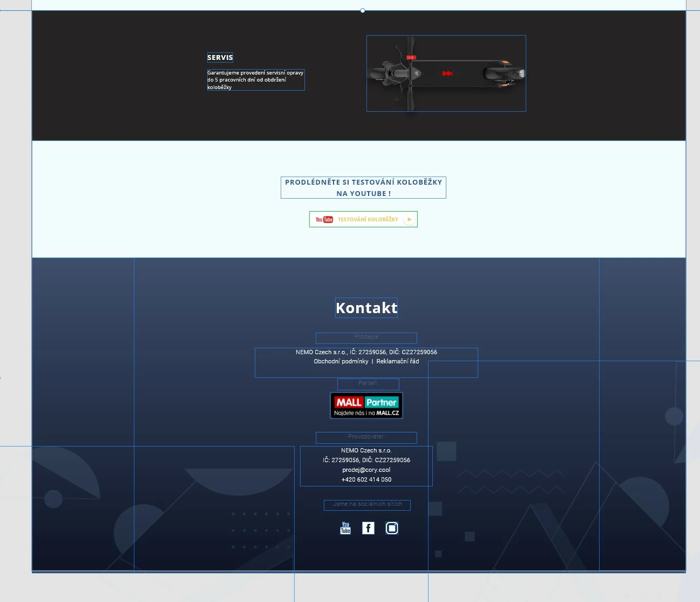Select the 'IČ: 27259056, DIČ: CZ27259056' operator line
Viewport: 700px width, 602px height.
[366, 461]
